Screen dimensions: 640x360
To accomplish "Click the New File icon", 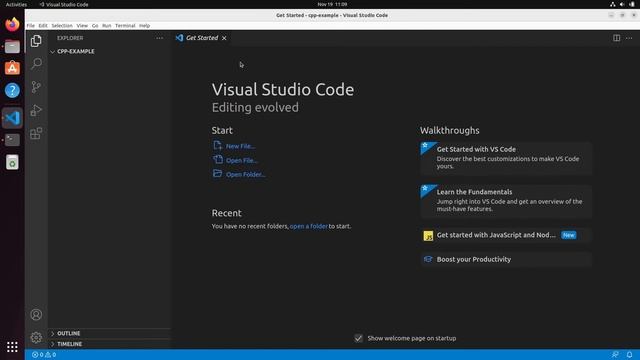I will pyautogui.click(x=218, y=146).
